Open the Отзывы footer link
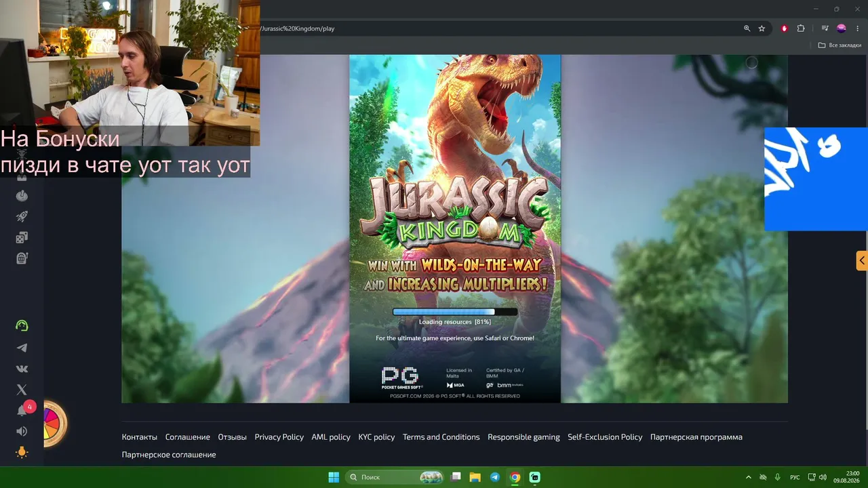868x488 pixels. pyautogui.click(x=233, y=437)
